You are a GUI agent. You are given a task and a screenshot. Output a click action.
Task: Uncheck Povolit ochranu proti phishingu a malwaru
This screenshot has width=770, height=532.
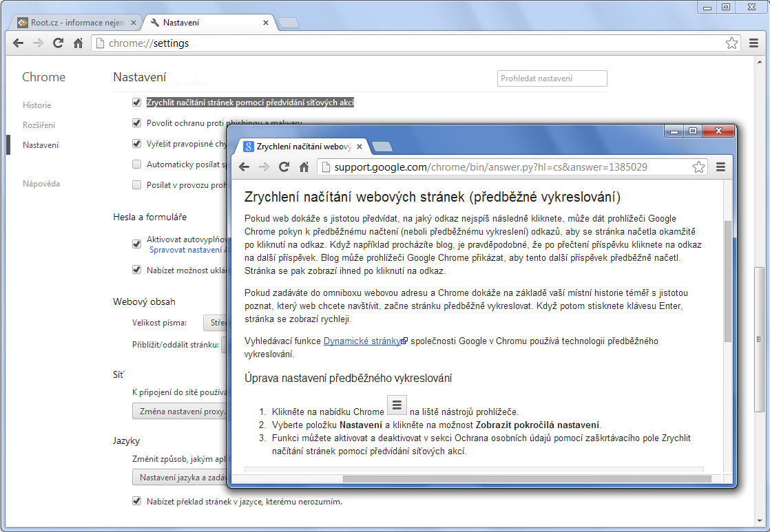[136, 124]
